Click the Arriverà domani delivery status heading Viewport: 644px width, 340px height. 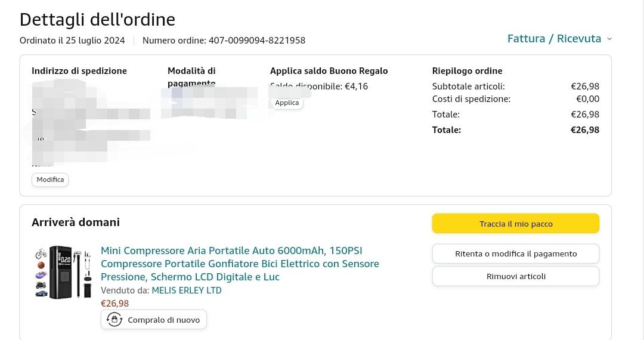tap(76, 222)
